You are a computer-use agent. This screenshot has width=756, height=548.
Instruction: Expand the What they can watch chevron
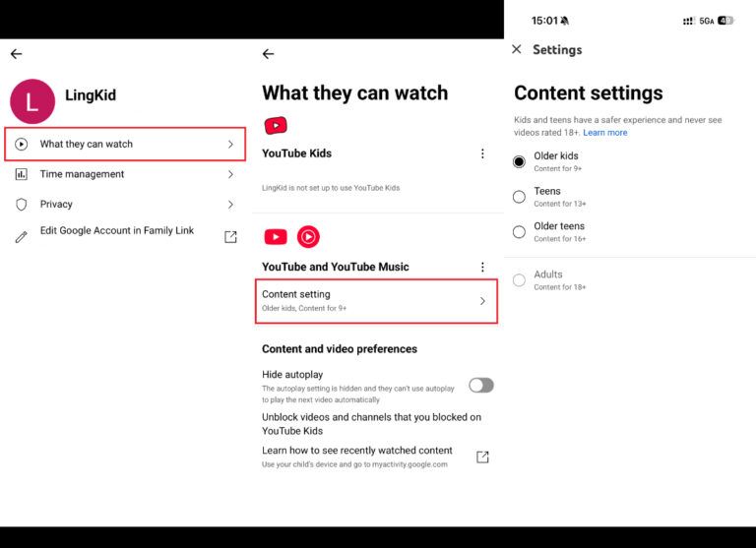(230, 144)
